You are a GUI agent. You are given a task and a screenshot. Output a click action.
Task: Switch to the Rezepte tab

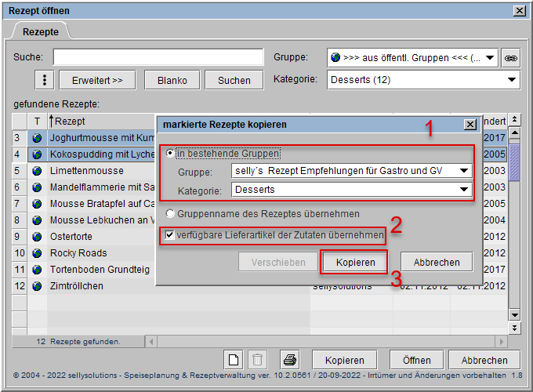[41, 32]
